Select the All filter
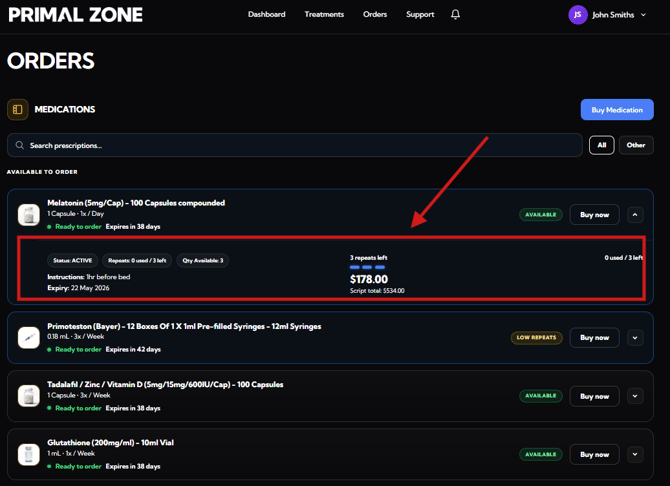 click(x=601, y=145)
